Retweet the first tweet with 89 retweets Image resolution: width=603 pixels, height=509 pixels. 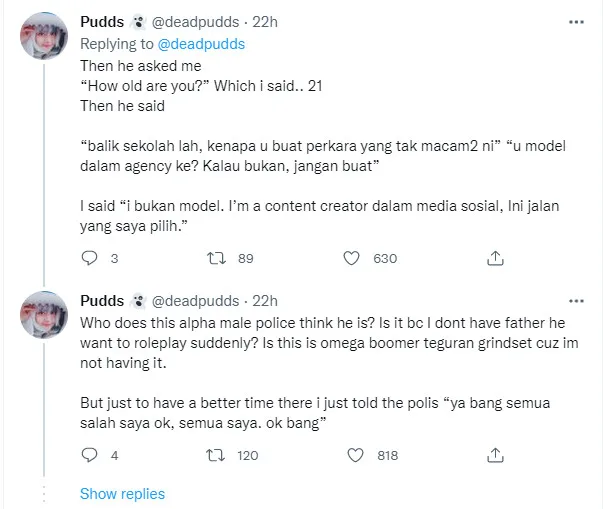[x=215, y=258]
